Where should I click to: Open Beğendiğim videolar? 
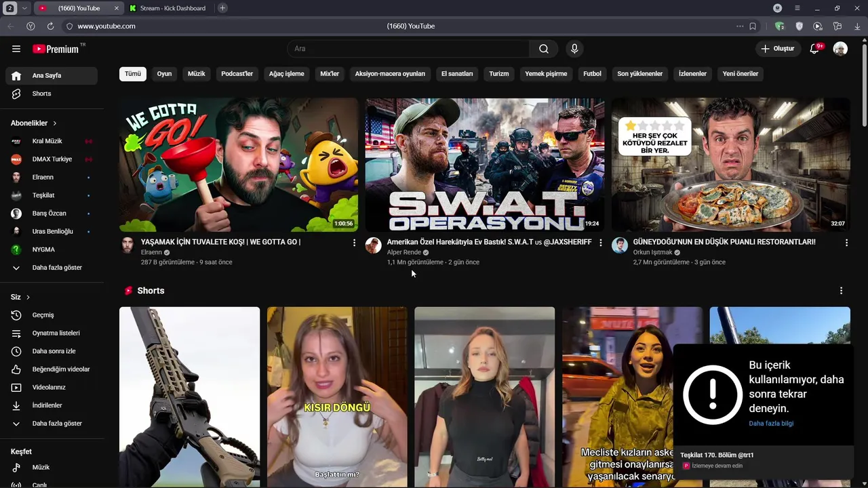(x=52, y=369)
